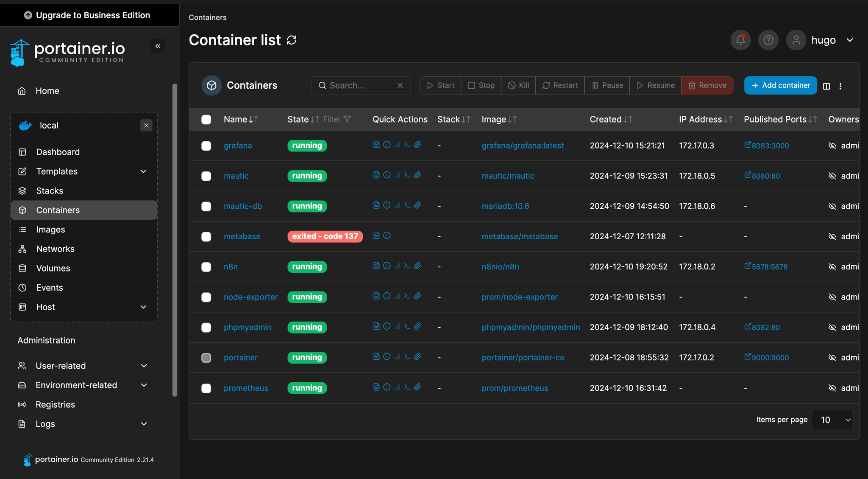This screenshot has width=868, height=479.
Task: Open table column settings icon
Action: point(826,86)
